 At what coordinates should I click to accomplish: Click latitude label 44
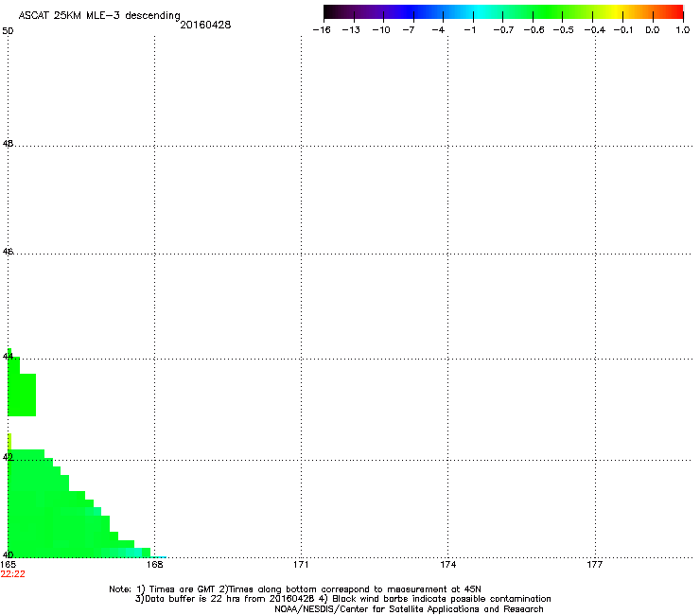(x=8, y=357)
